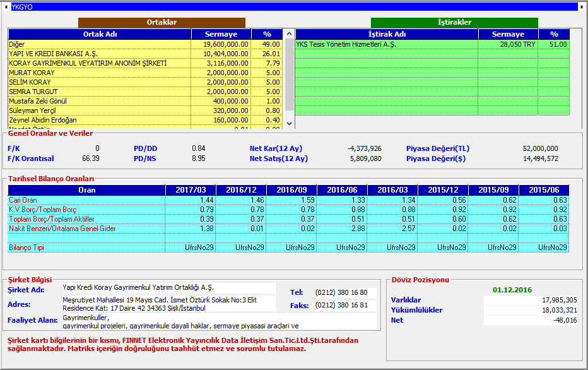Click the Net Kar(12 Ay) label
This screenshot has height=370, width=588.
coord(276,148)
